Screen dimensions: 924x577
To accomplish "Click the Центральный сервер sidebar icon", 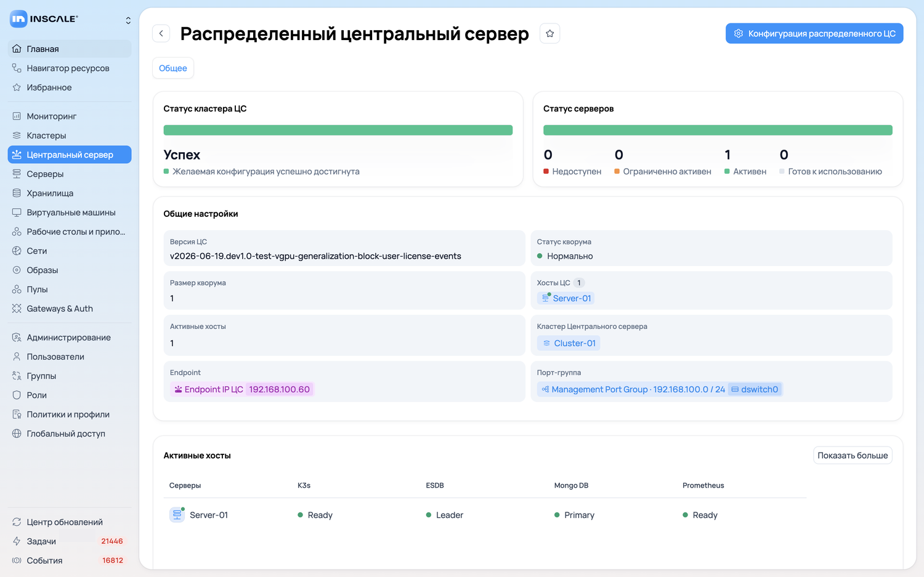I will click(17, 155).
